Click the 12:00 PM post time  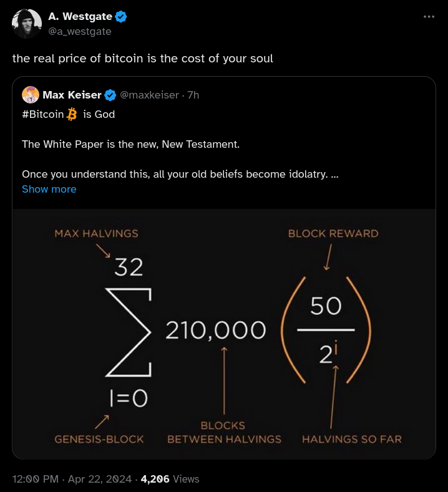click(36, 479)
